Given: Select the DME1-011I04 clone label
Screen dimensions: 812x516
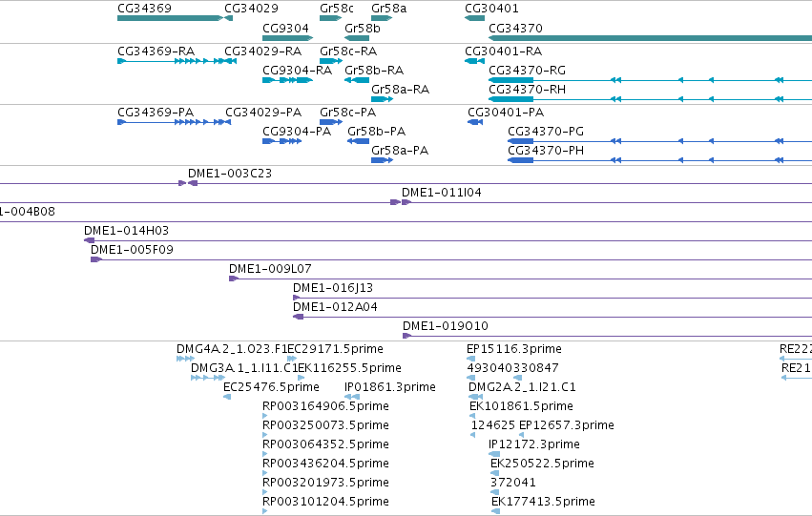Looking at the screenshot, I should (441, 193).
